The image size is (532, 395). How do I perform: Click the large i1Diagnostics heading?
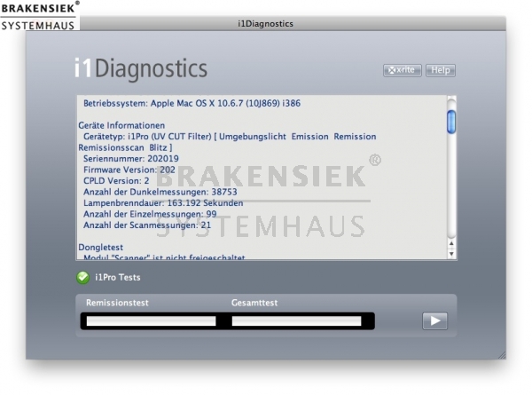click(141, 69)
